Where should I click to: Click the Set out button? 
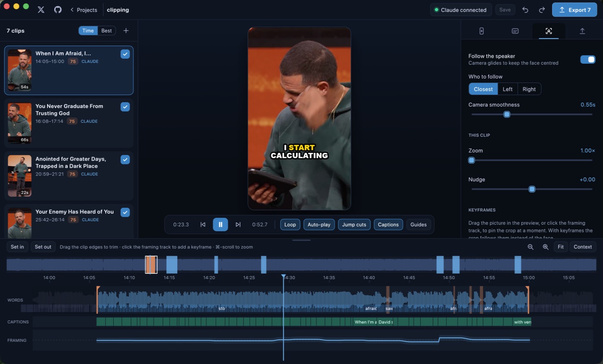click(43, 247)
